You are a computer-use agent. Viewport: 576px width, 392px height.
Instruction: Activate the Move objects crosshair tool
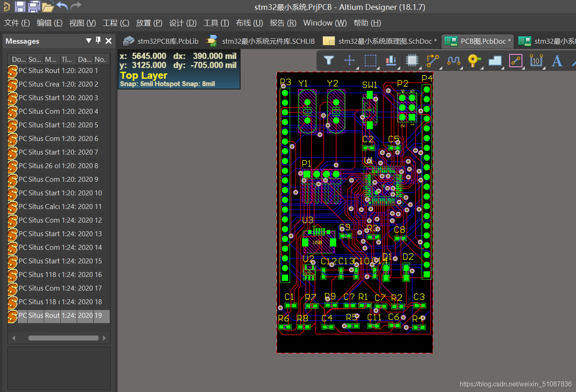(349, 61)
